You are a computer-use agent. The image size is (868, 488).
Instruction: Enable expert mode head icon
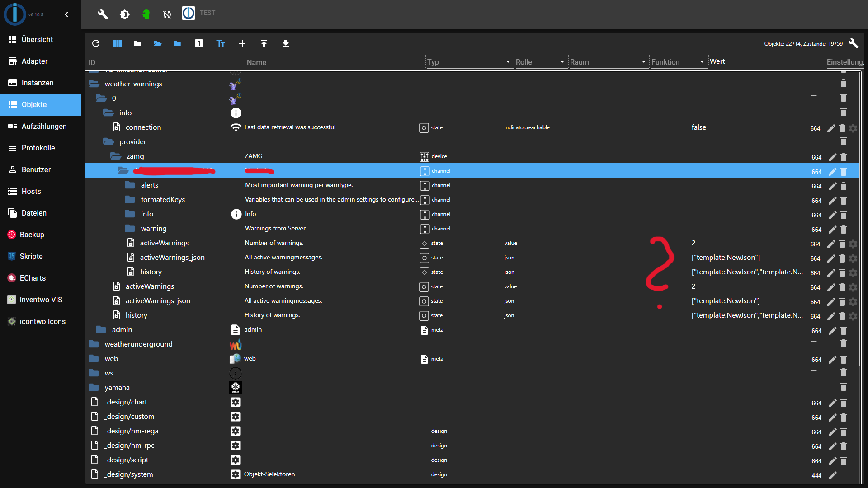tap(146, 14)
